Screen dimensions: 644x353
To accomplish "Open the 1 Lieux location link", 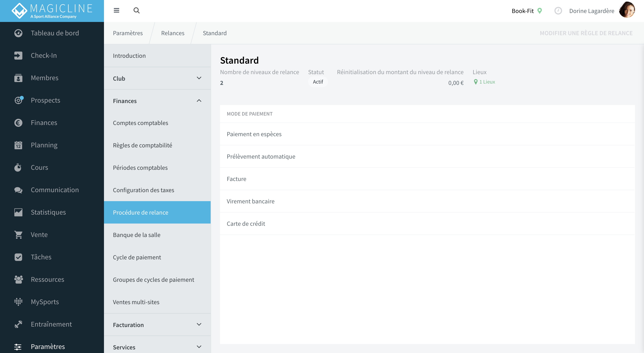I will (x=484, y=82).
